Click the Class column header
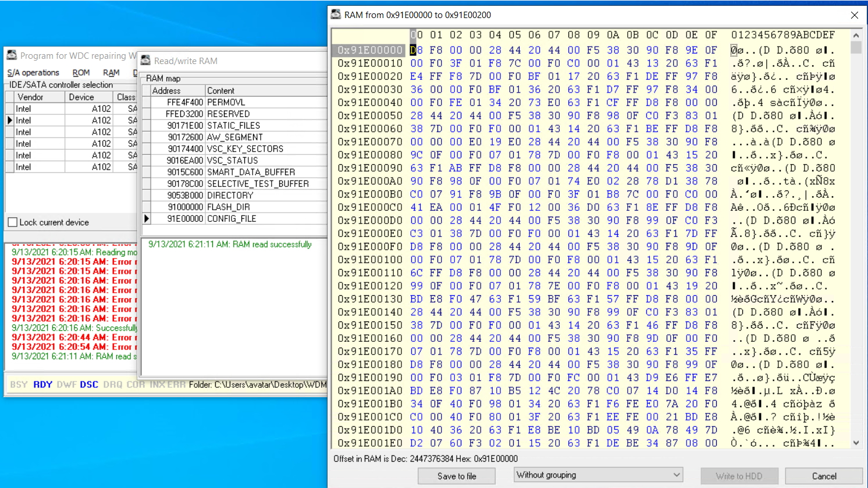This screenshot has width=868, height=488. tap(126, 97)
